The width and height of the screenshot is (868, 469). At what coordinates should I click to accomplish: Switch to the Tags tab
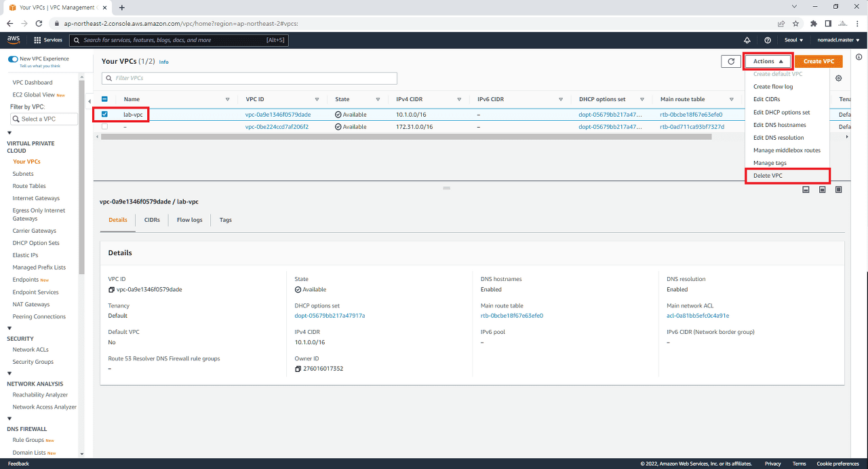click(x=226, y=220)
